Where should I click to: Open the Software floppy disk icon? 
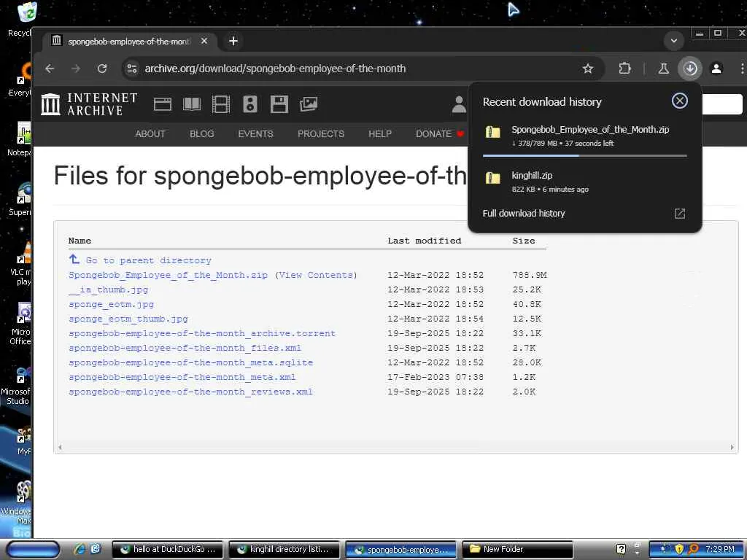pos(279,104)
